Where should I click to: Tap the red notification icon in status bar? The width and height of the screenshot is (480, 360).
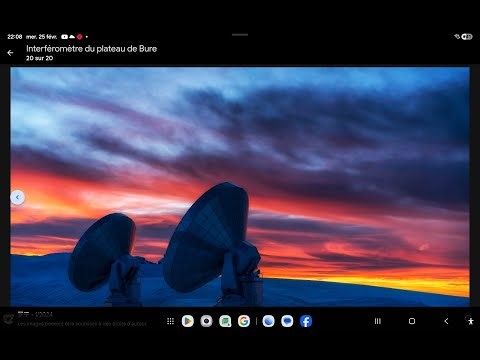click(x=79, y=37)
